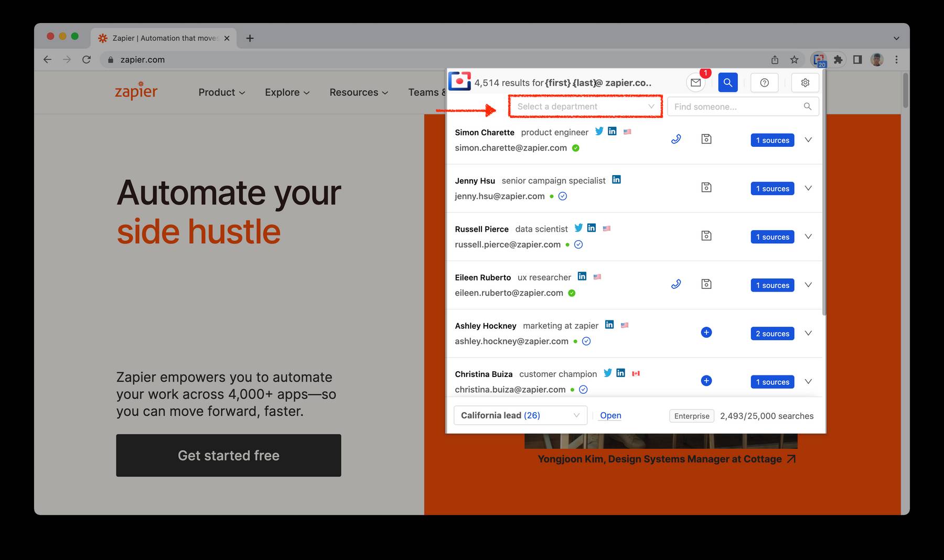Click the save icon for Jenny Hsu
The height and width of the screenshot is (560, 944).
tap(706, 187)
